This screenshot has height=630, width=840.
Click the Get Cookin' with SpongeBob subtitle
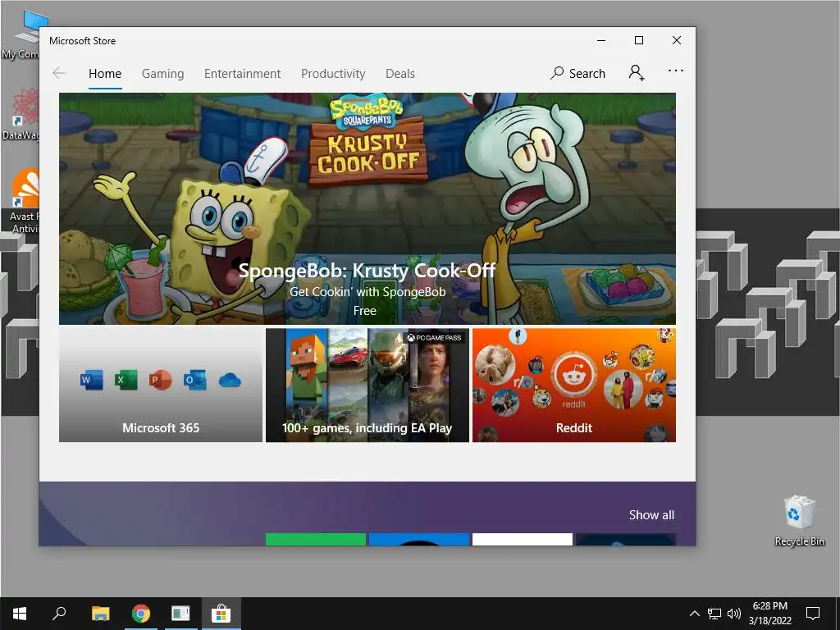367,292
